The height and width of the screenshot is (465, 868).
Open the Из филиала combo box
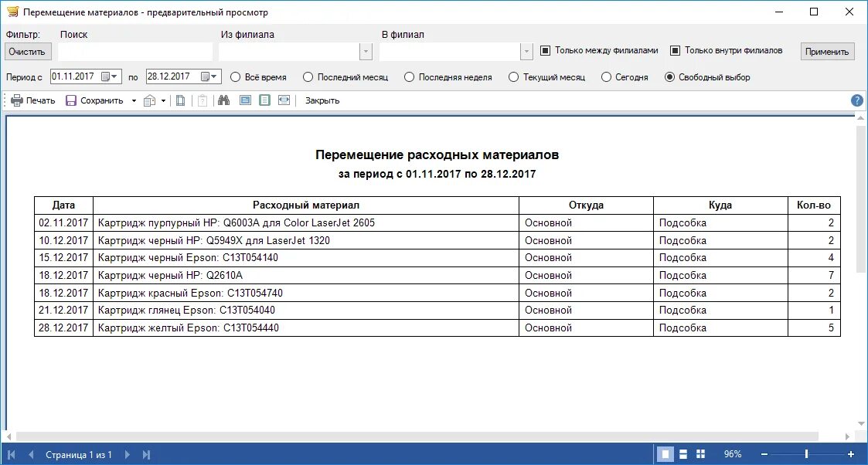pos(366,52)
